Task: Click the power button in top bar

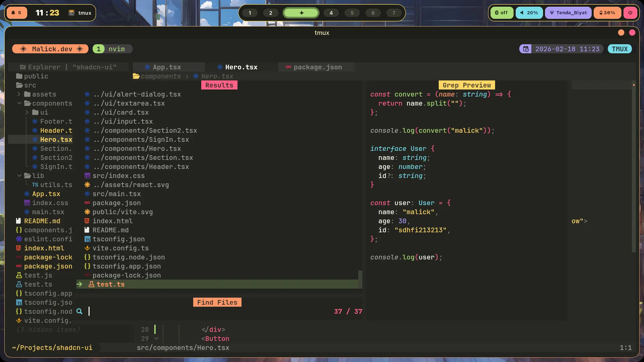Action: click(x=630, y=13)
